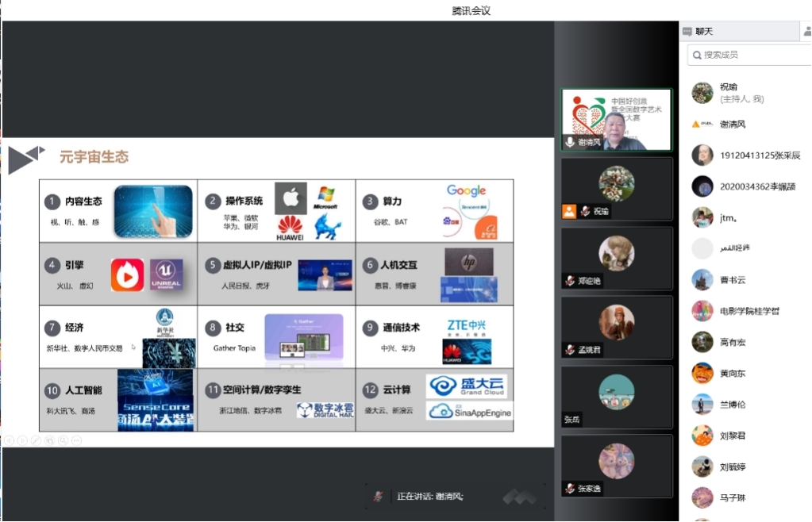
Task: Click 谢清风's live video thumbnail
Action: pyautogui.click(x=616, y=119)
